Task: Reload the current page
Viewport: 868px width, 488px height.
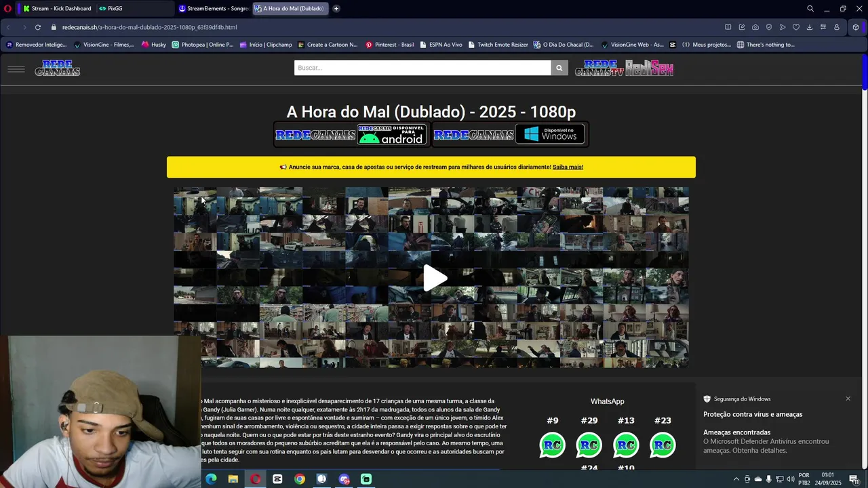Action: coord(38,27)
